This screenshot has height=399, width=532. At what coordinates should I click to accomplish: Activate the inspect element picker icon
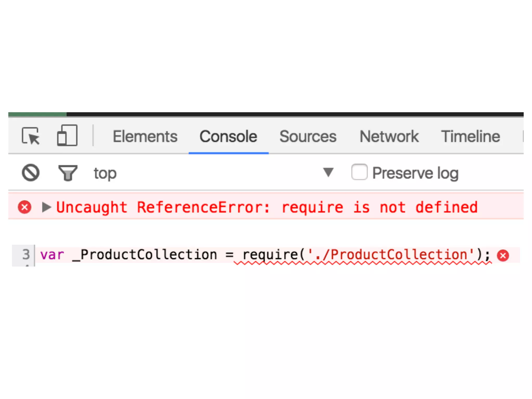pos(31,136)
